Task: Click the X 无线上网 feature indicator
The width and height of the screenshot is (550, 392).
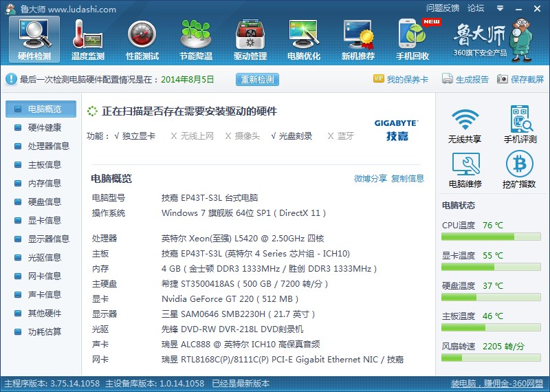Action: [x=192, y=136]
